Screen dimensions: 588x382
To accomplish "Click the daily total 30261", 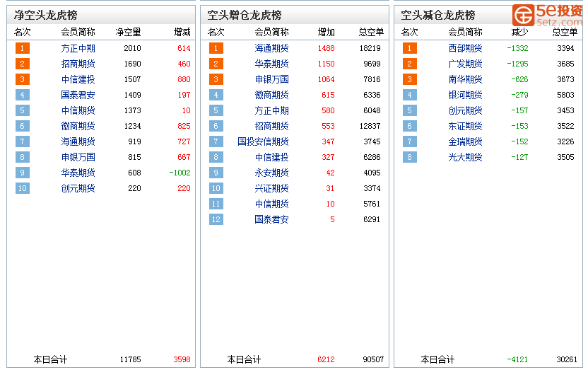I will click(567, 359).
